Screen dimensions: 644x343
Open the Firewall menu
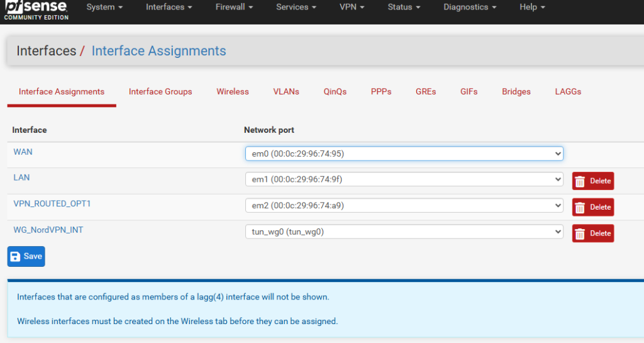pos(233,8)
